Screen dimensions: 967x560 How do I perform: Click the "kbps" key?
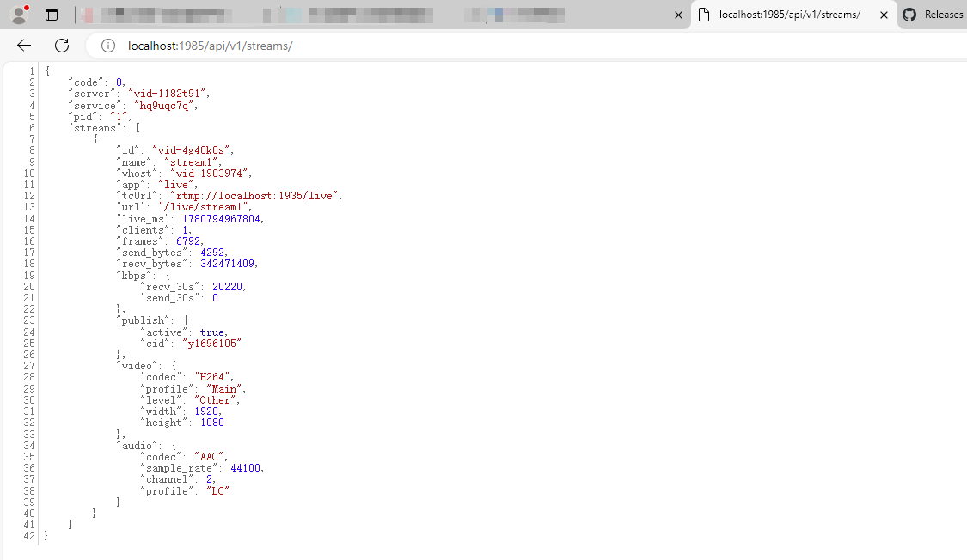(x=134, y=276)
